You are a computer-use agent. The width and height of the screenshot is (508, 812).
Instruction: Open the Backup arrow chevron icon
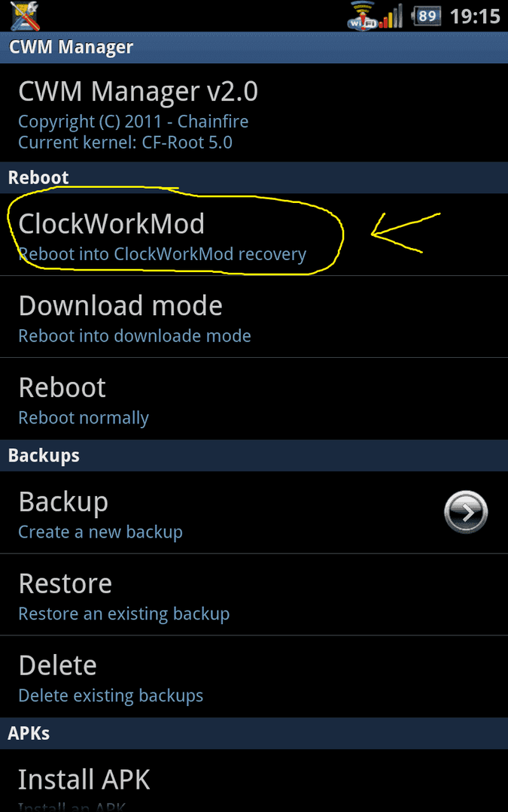point(466,512)
